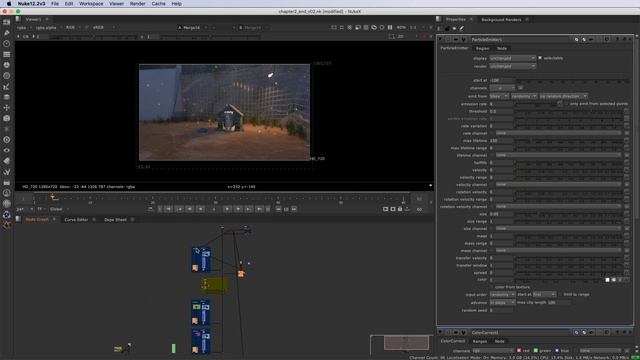Switch to the Curve Editor tab
The height and width of the screenshot is (360, 640).
click(x=76, y=220)
